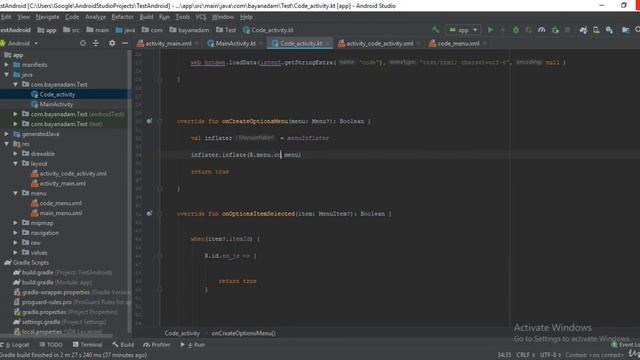The height and width of the screenshot is (360, 640).
Task: Close the code_menu.xml tab
Action: click(x=485, y=43)
